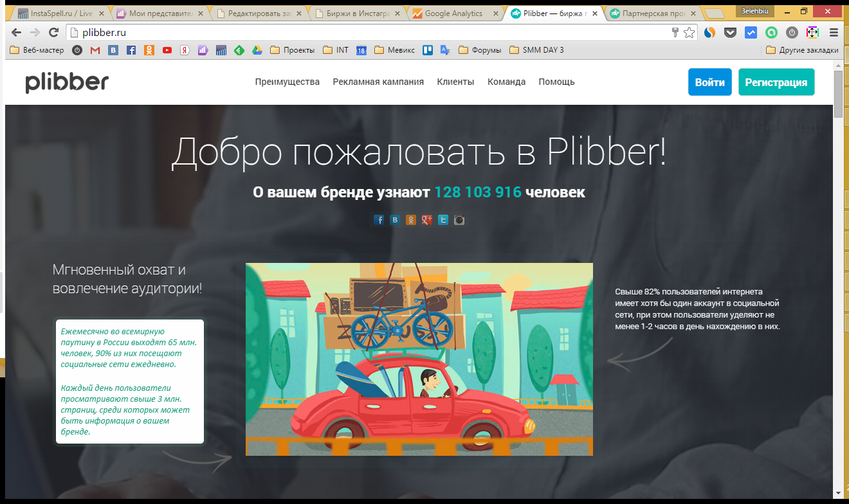Click the VKontakte icon under the headline
This screenshot has height=504, width=849.
tap(395, 220)
